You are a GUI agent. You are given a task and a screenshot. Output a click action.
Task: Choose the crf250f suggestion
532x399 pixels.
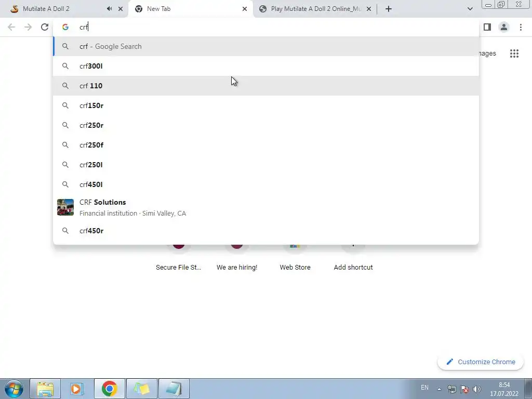[x=266, y=145]
